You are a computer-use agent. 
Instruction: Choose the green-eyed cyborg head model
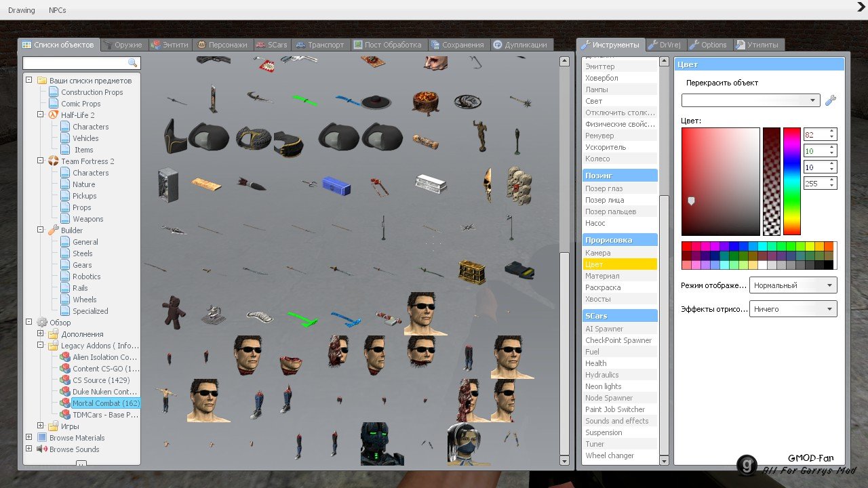click(x=381, y=444)
